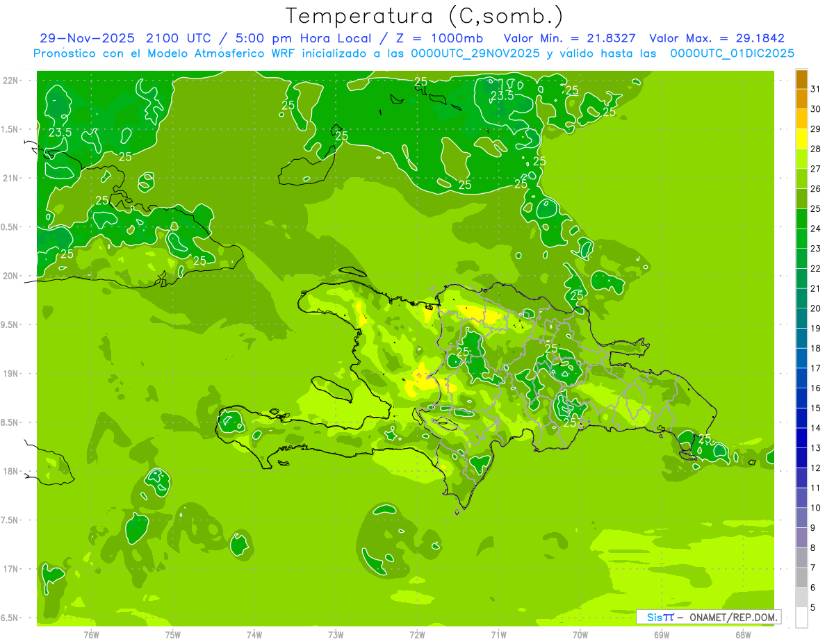Click the legend value "31"
This screenshot has width=834, height=644.
point(816,89)
